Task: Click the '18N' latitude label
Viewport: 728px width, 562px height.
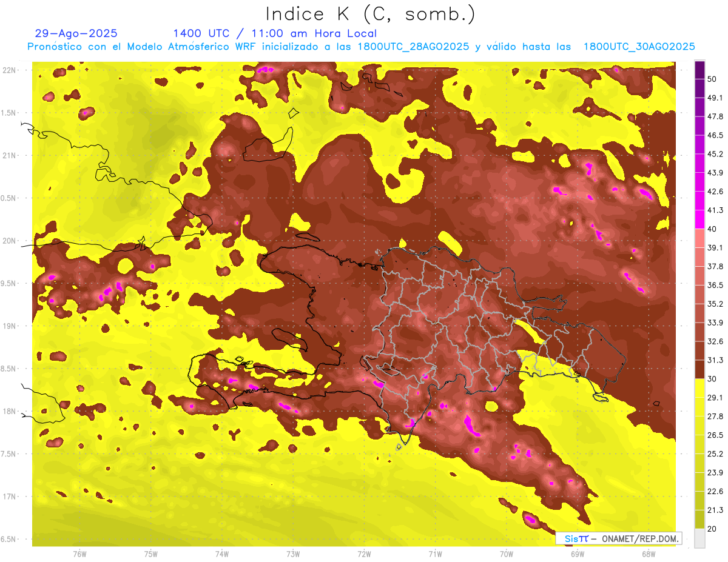Action: coord(10,411)
